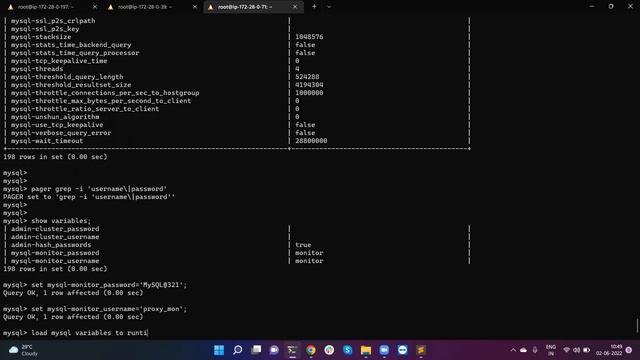Click mysql-throttle_ratio_server_to_client name
This screenshot has width=640, height=360.
[x=85, y=109]
